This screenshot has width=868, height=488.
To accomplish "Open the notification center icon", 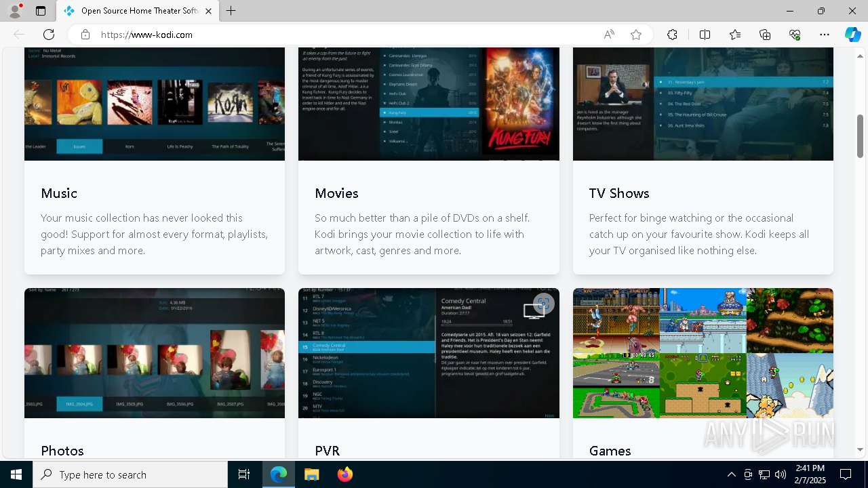I will [x=846, y=474].
